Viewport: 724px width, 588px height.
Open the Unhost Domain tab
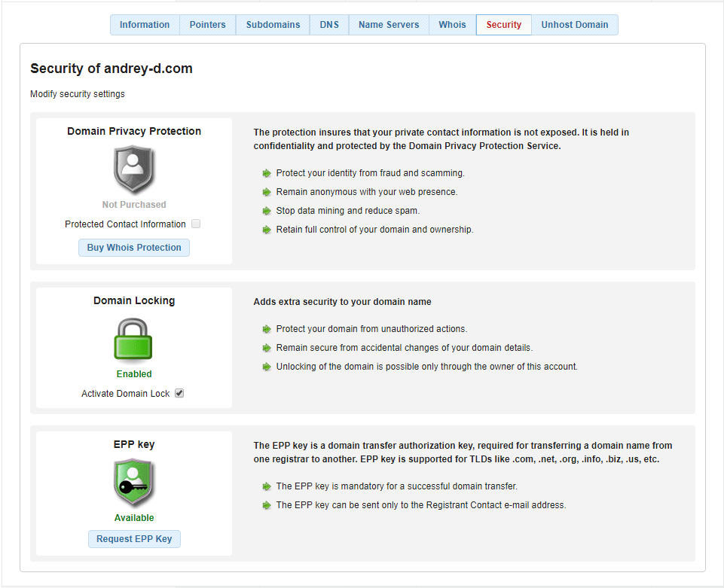(574, 25)
